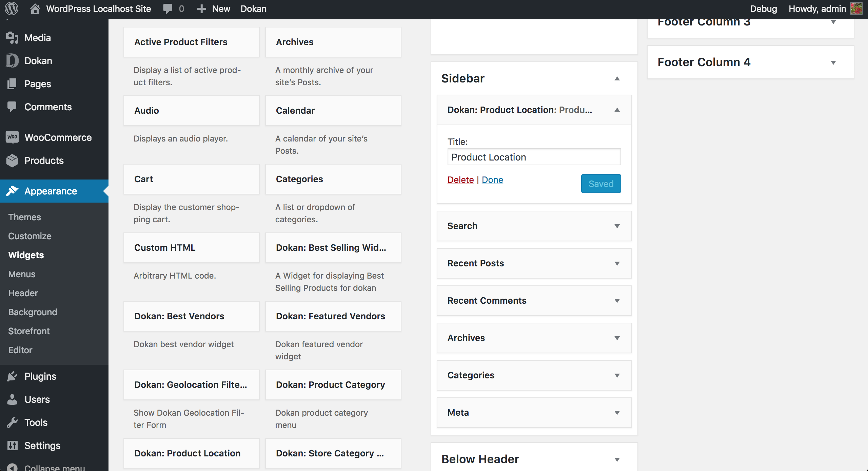Click the Done link for Product Location

(492, 180)
